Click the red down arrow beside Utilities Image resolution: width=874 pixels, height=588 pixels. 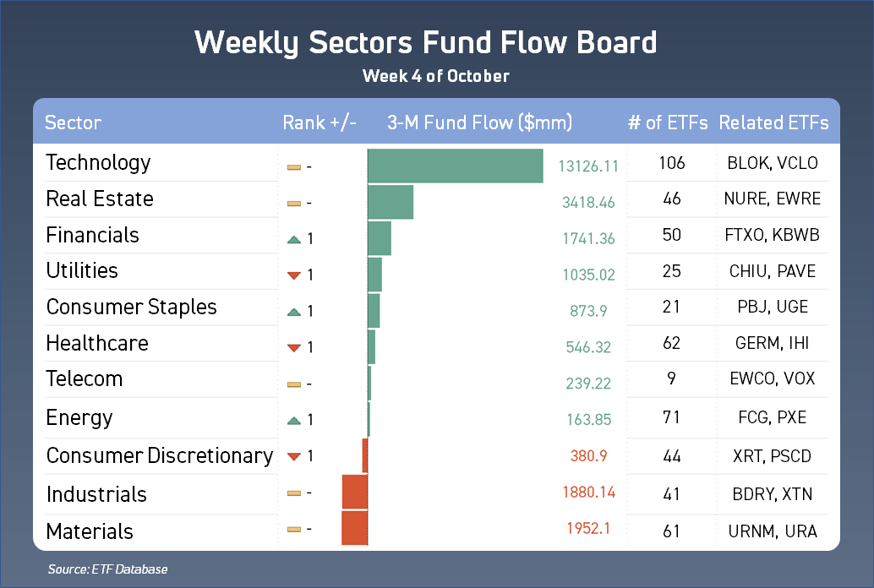tap(294, 275)
